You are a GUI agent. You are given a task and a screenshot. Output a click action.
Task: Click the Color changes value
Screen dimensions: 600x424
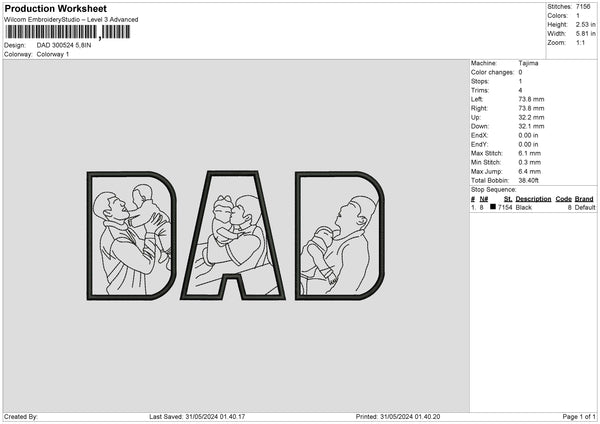coord(520,72)
